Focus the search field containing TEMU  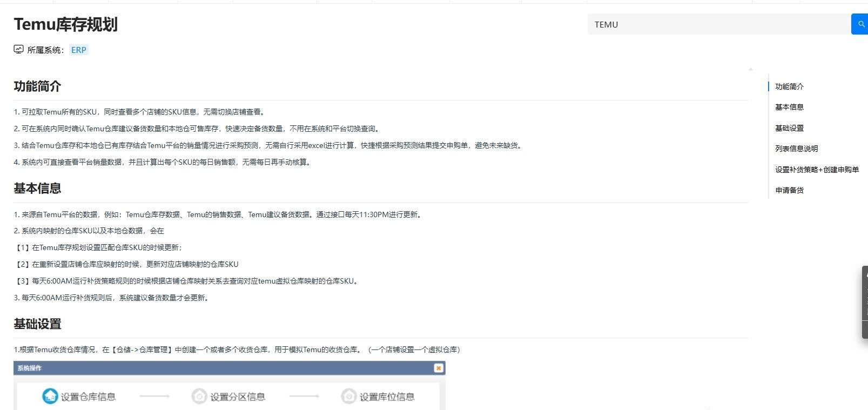coord(719,24)
